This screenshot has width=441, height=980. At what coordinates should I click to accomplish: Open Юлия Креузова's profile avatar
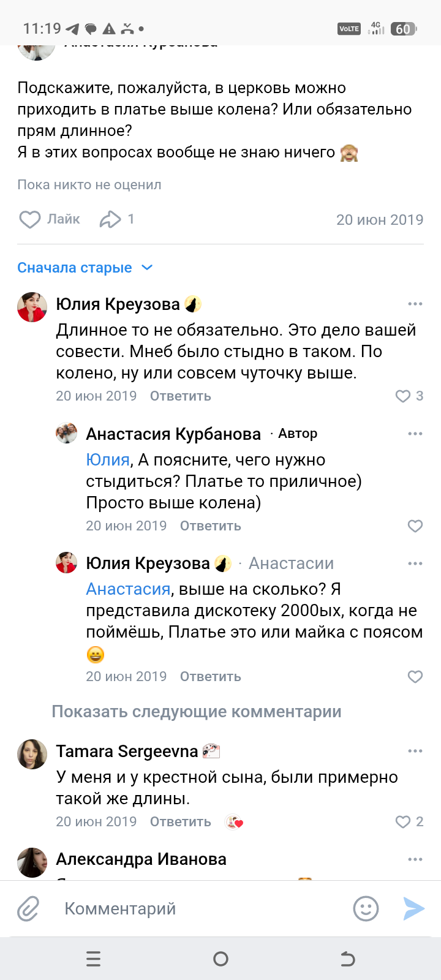point(32,307)
